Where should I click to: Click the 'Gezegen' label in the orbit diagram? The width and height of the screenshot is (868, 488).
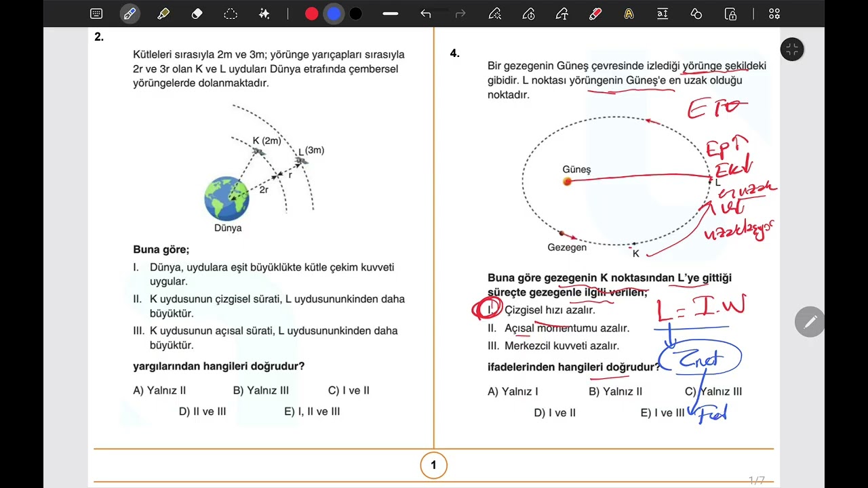coord(567,247)
